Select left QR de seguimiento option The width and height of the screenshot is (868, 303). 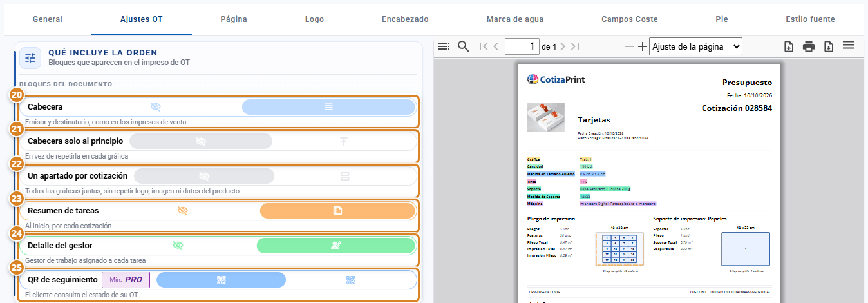(222, 280)
